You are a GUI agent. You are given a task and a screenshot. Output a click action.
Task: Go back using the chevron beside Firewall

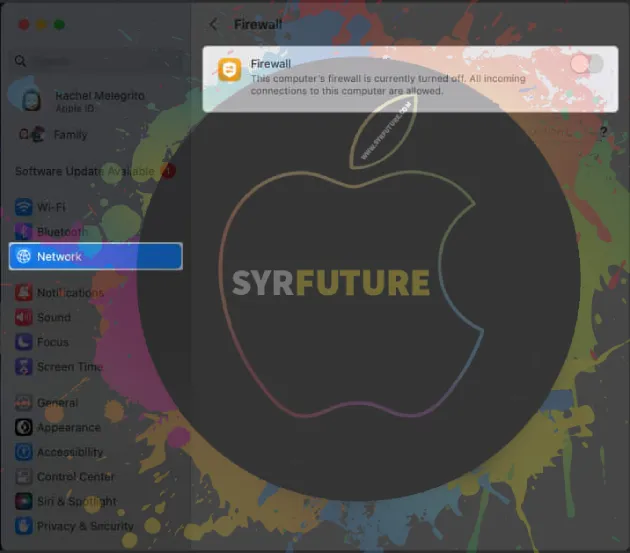(213, 25)
